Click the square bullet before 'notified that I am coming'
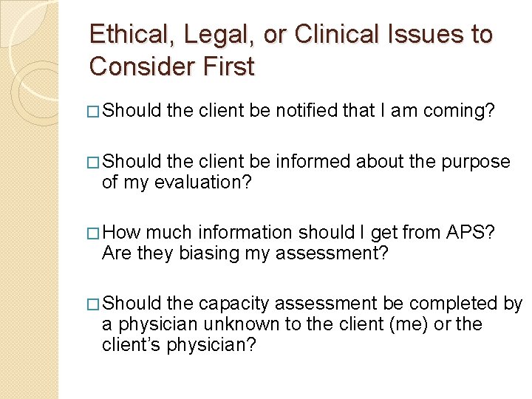The image size is (532, 399). (93, 112)
